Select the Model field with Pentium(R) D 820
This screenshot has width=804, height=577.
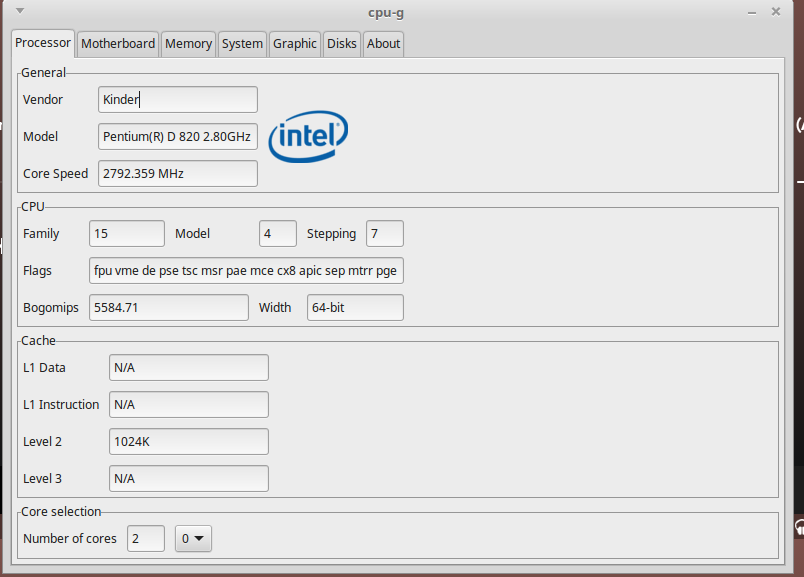coord(178,136)
